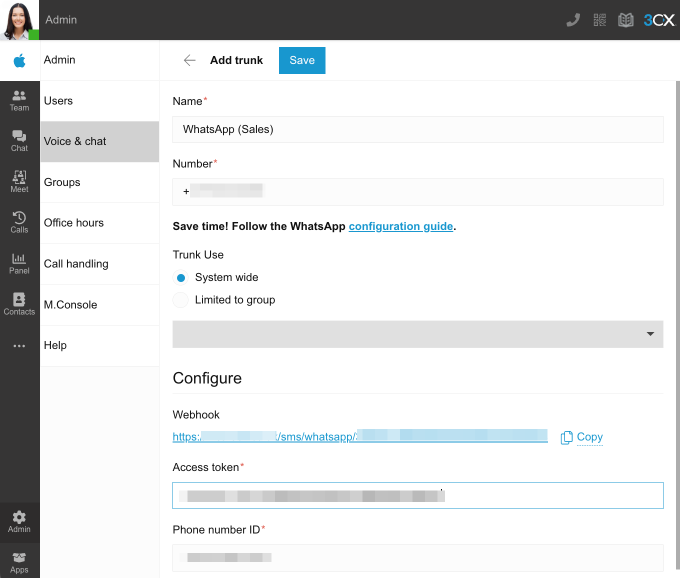This screenshot has height=578, width=680.
Task: Click the Admin title in header
Action: tap(61, 20)
